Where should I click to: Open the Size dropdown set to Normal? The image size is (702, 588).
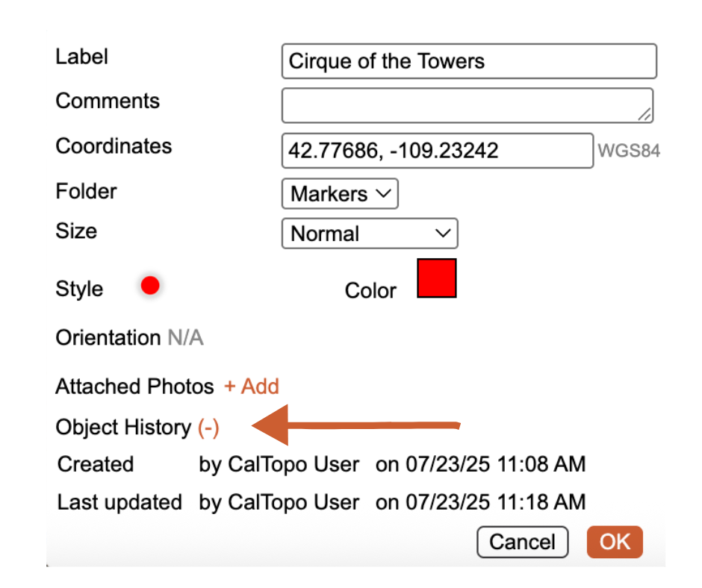click(x=370, y=234)
